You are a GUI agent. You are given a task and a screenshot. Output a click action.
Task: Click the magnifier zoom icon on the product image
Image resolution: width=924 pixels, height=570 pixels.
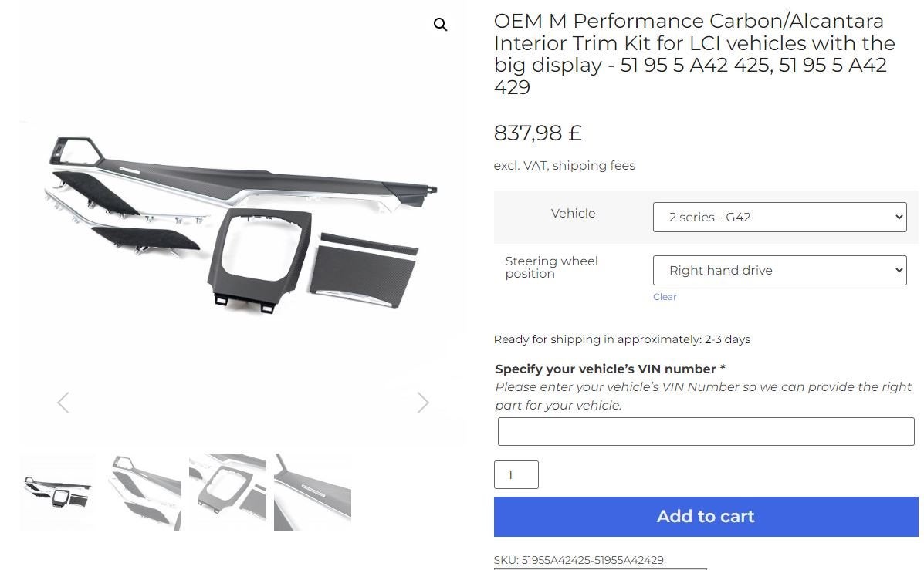[x=440, y=25]
